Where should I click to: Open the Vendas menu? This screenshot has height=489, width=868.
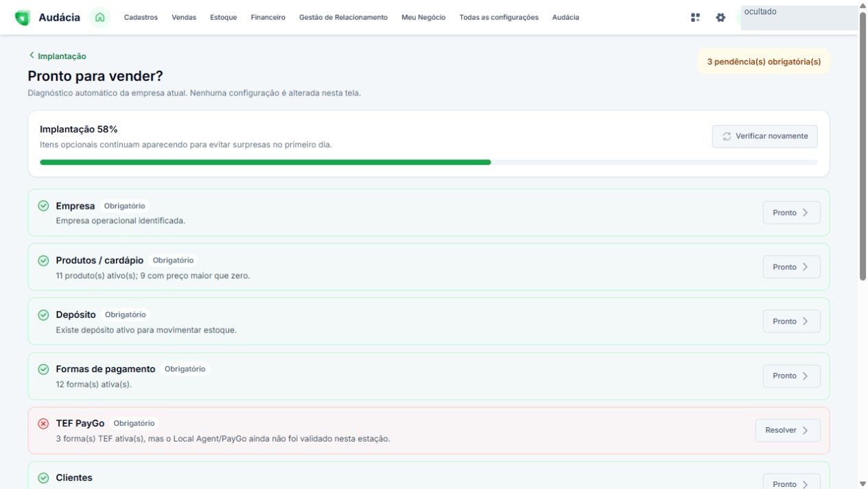(x=184, y=17)
